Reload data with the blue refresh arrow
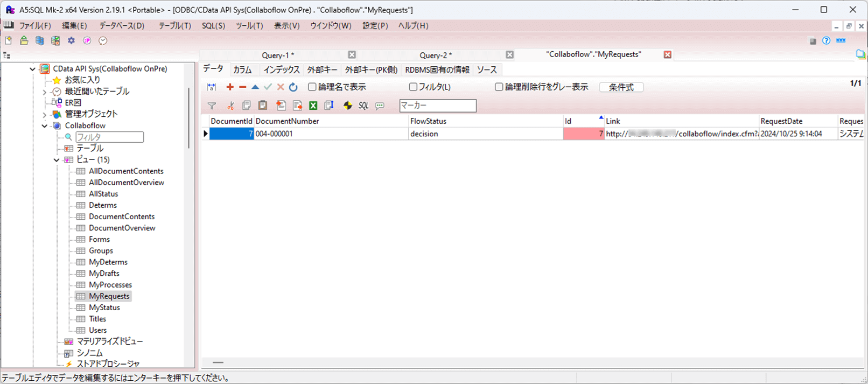The width and height of the screenshot is (868, 384). pos(293,87)
